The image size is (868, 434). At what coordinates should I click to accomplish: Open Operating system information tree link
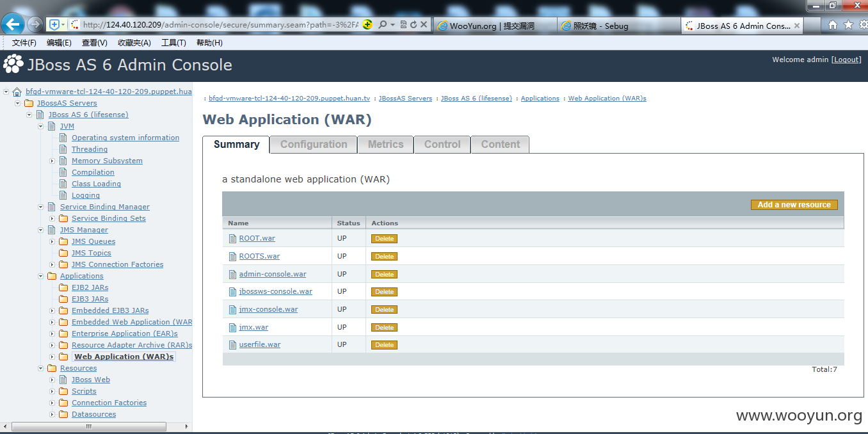(125, 138)
